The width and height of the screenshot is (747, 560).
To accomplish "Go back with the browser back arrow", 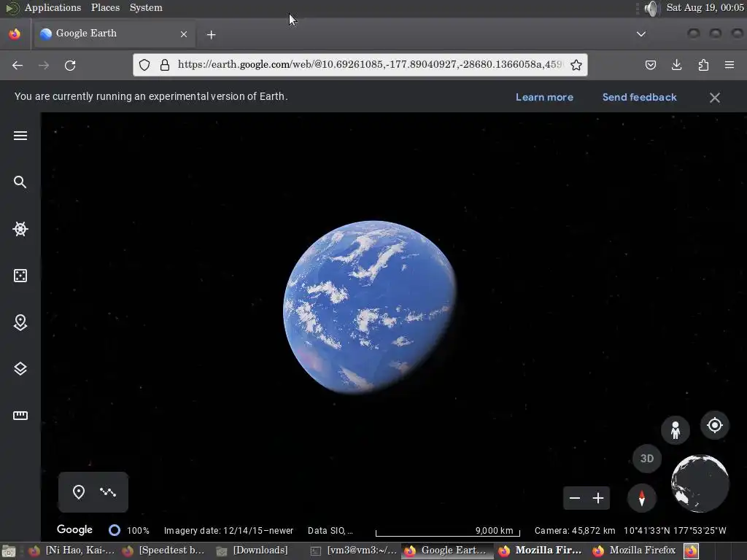I will tap(18, 65).
